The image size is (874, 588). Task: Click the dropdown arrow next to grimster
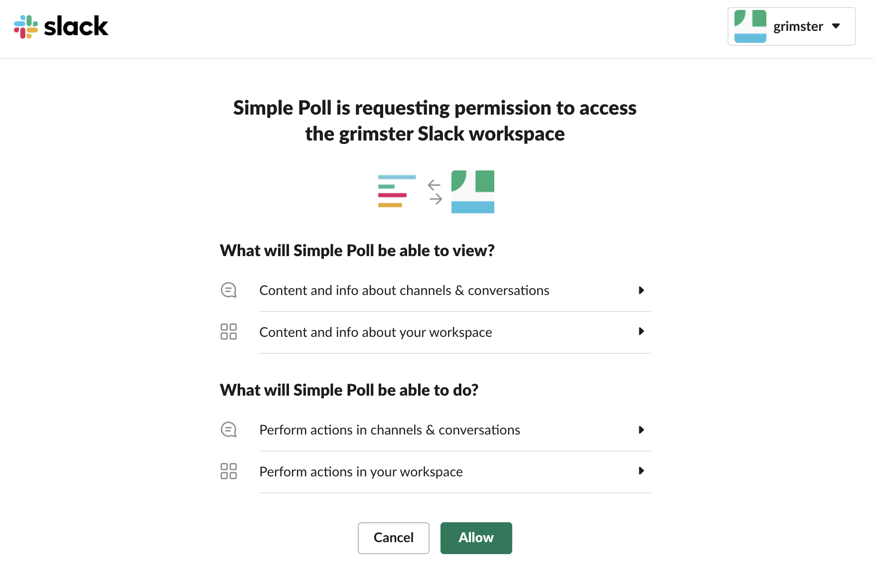point(836,26)
